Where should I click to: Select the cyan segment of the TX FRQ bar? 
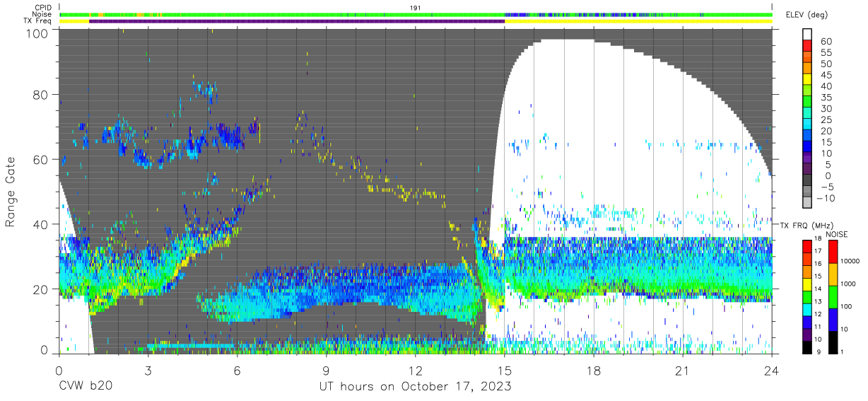pos(807,309)
